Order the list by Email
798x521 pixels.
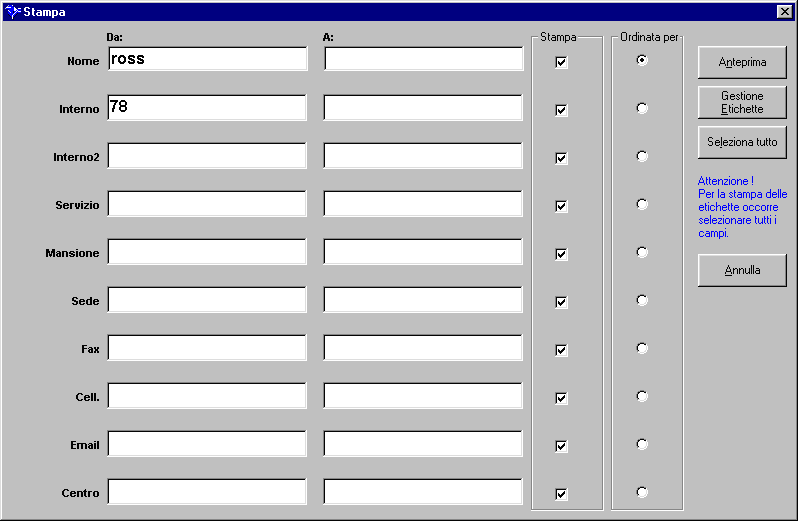(x=642, y=444)
